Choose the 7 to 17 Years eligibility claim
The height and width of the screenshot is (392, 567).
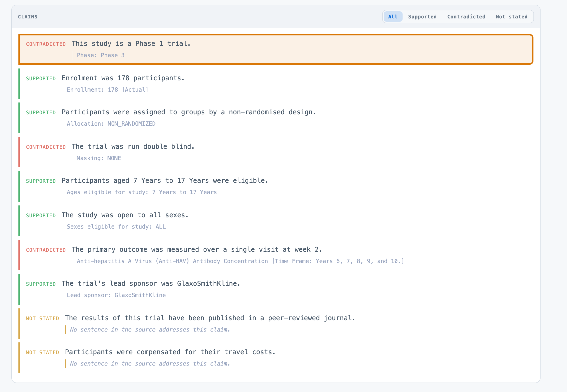(x=276, y=186)
